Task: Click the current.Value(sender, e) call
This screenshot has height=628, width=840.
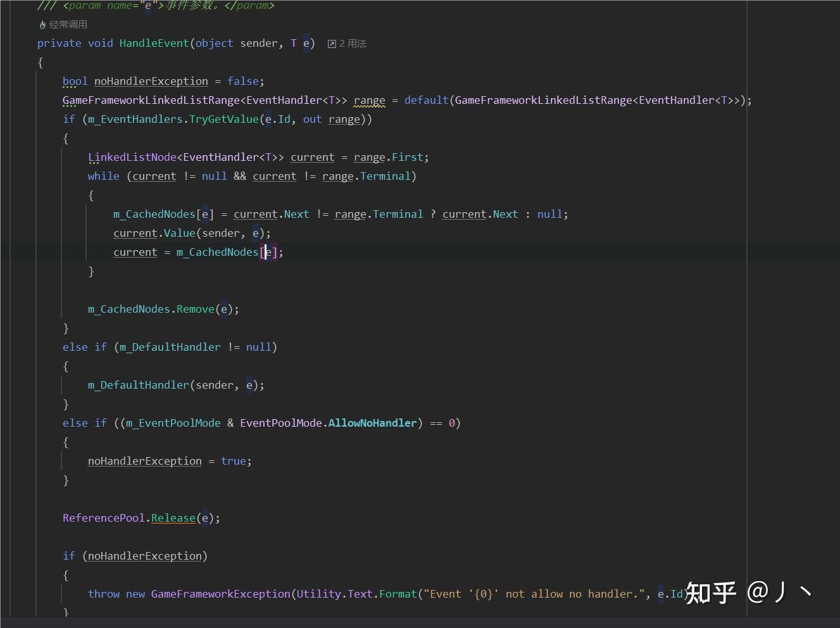Action: click(191, 233)
